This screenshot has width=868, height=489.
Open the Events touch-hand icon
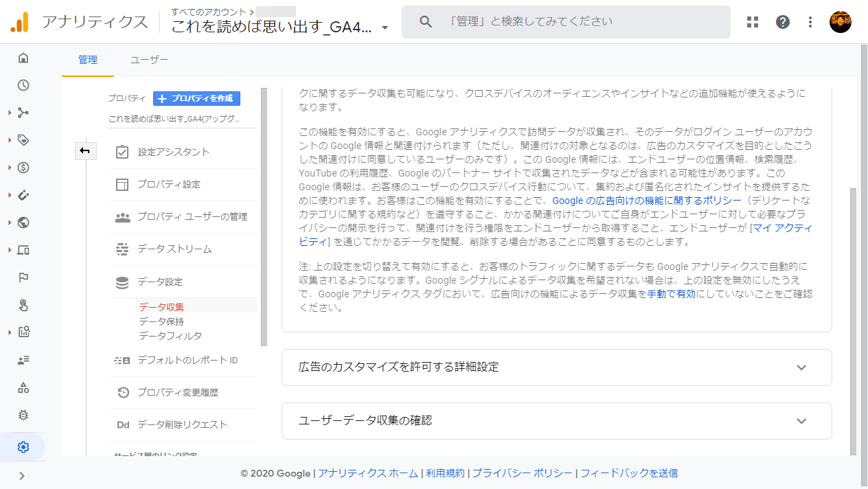tap(23, 305)
